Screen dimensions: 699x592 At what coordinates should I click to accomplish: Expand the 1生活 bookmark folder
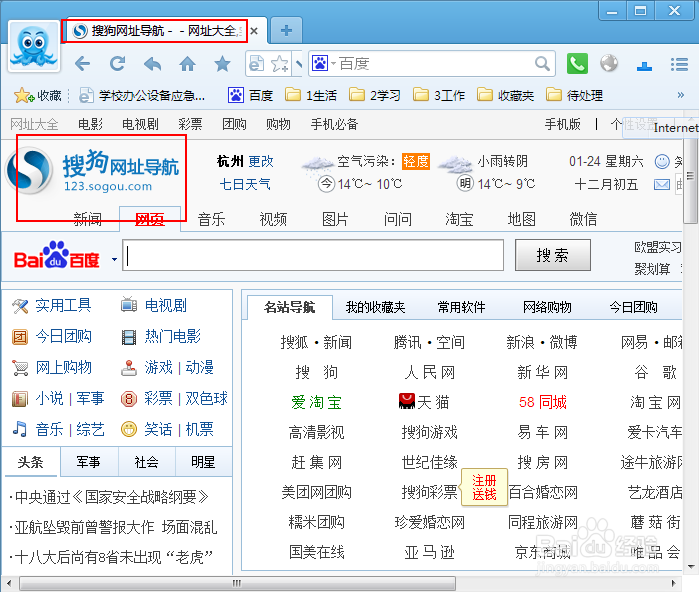pyautogui.click(x=311, y=95)
